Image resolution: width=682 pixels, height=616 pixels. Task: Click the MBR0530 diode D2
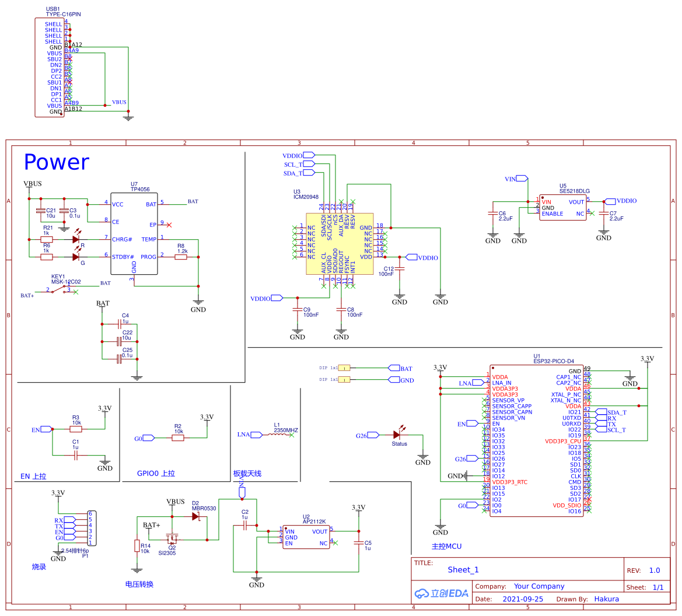[195, 516]
